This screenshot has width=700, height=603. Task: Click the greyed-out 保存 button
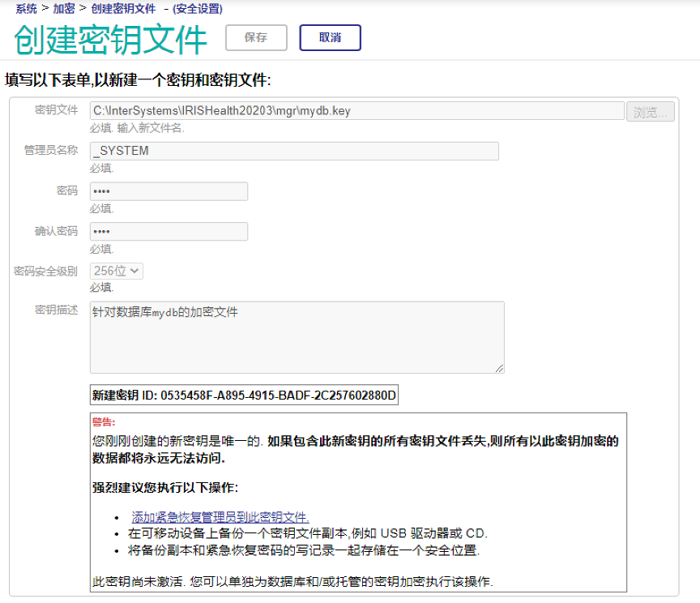coord(256,37)
